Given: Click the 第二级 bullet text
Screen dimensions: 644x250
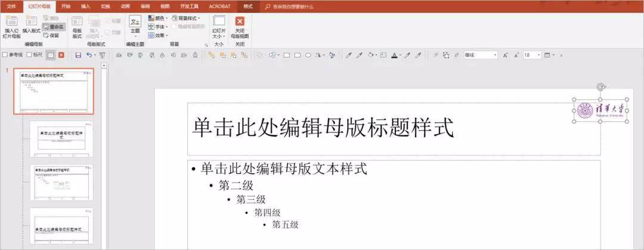Looking at the screenshot, I should (236, 186).
